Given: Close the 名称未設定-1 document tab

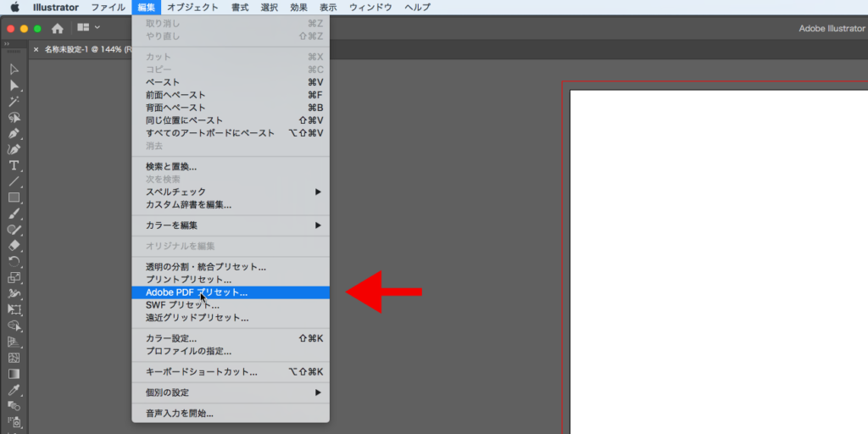Looking at the screenshot, I should coord(36,49).
